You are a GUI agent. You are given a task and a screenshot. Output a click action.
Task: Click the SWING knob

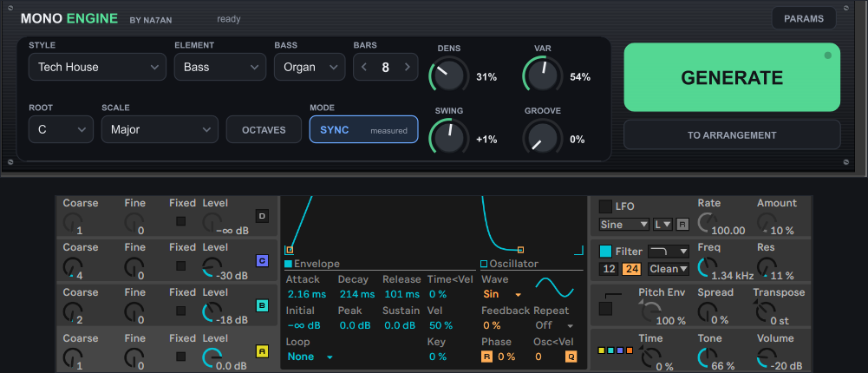point(449,138)
